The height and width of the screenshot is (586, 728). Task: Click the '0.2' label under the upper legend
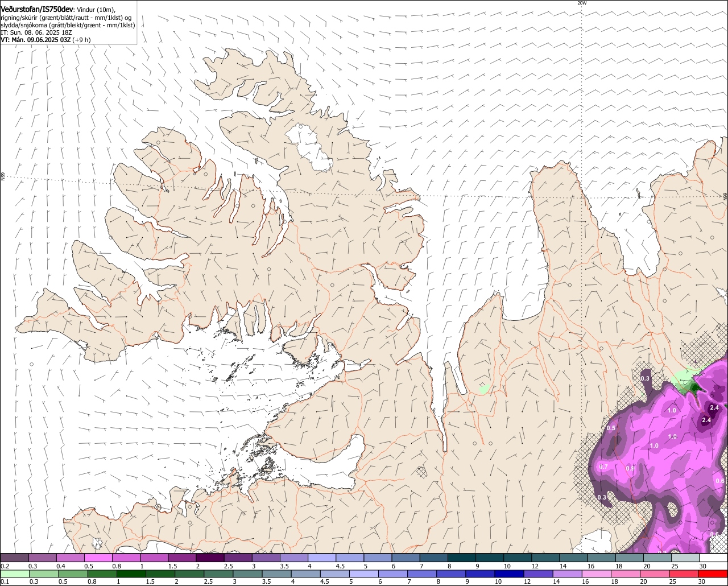click(5, 566)
